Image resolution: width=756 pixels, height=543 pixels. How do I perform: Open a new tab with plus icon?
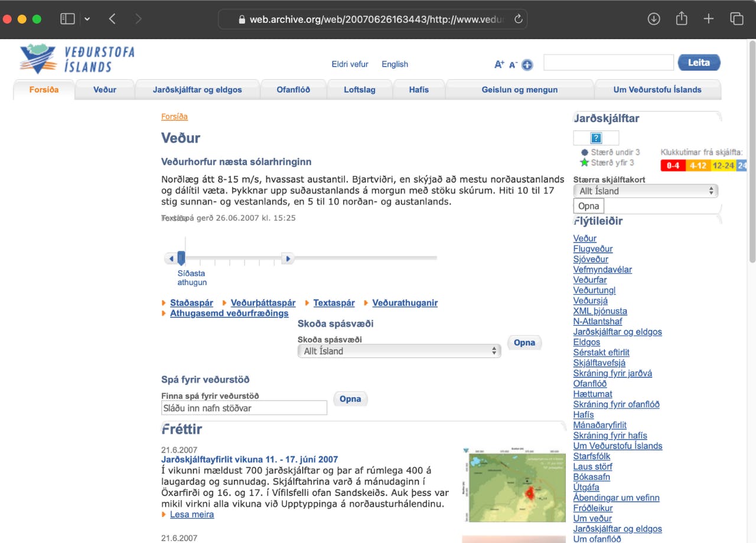tap(709, 19)
